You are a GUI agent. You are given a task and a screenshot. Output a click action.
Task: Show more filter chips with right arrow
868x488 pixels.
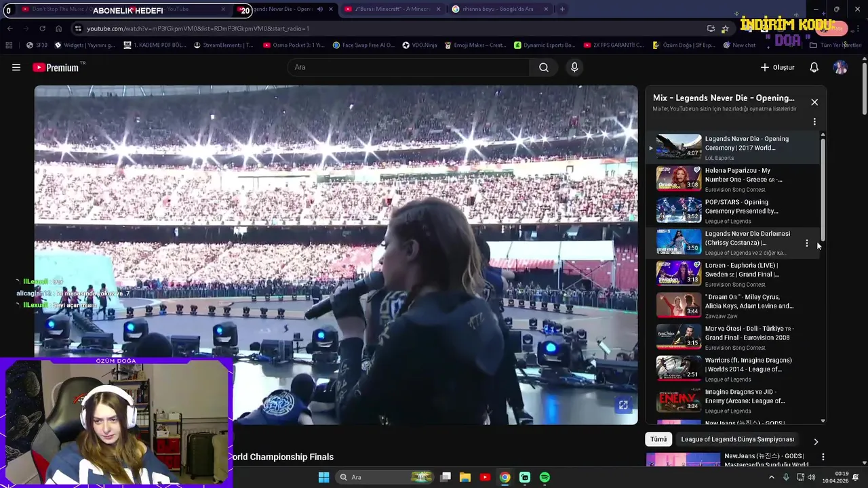click(816, 441)
